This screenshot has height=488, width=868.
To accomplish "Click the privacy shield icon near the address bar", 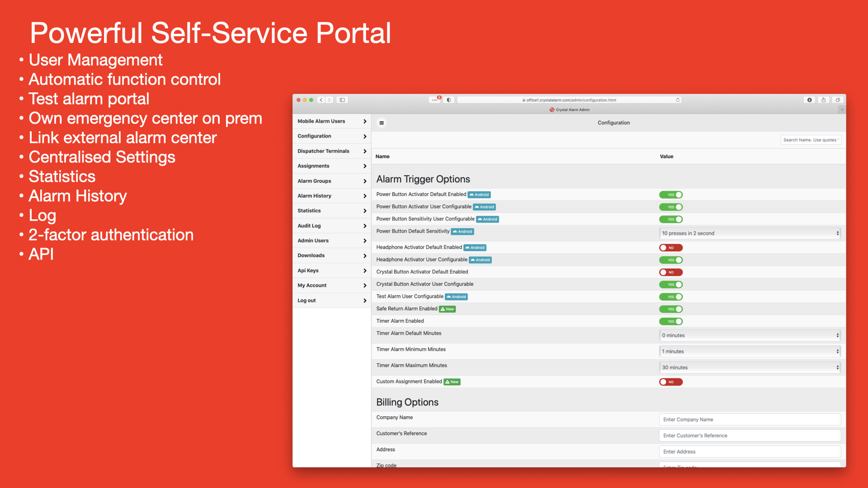I will pos(448,100).
